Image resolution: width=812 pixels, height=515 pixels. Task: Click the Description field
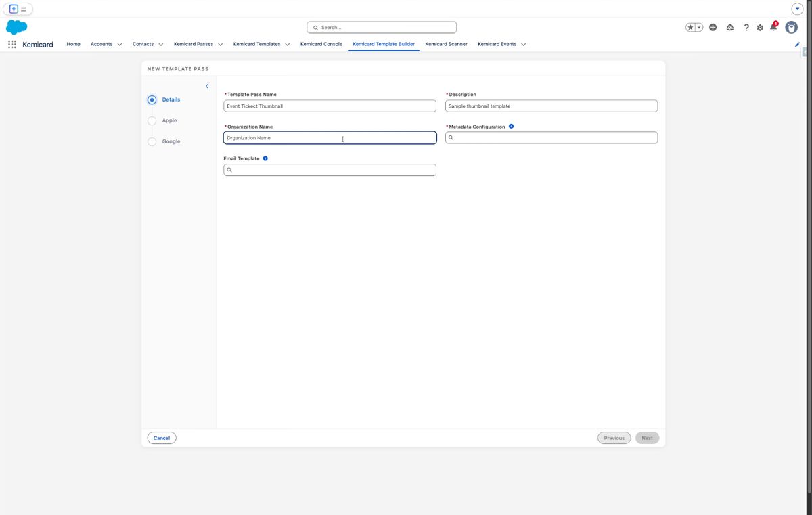551,106
